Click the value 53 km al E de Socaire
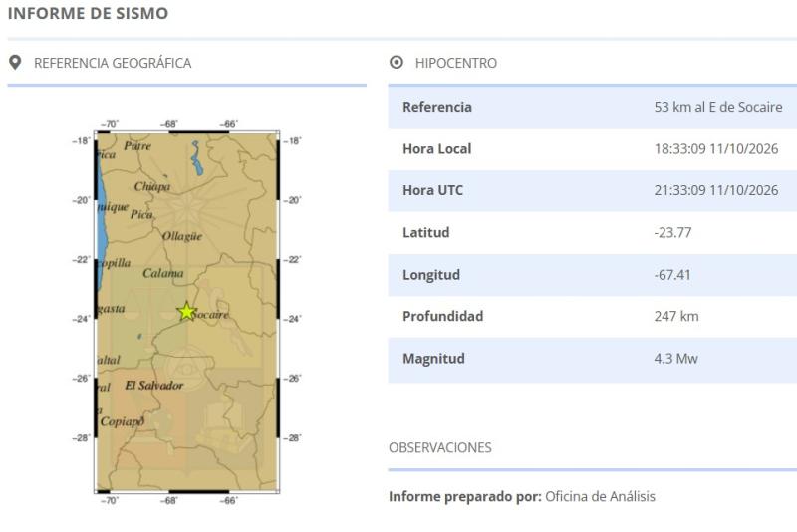The width and height of the screenshot is (797, 532). click(718, 107)
